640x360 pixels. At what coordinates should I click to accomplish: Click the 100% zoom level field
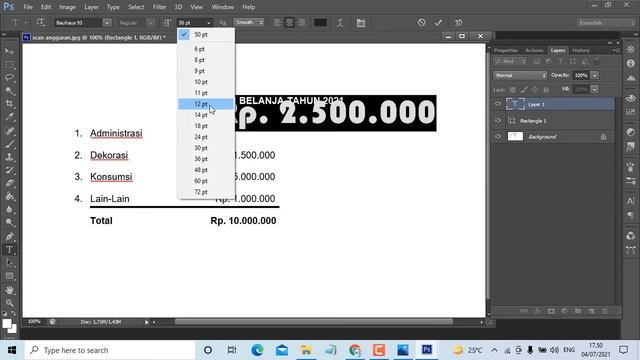34,322
